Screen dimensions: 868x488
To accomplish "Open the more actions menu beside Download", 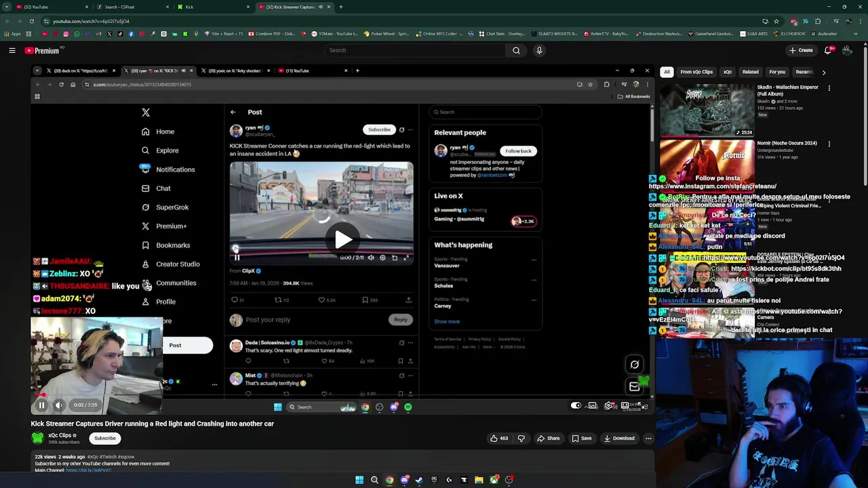I will (x=648, y=439).
